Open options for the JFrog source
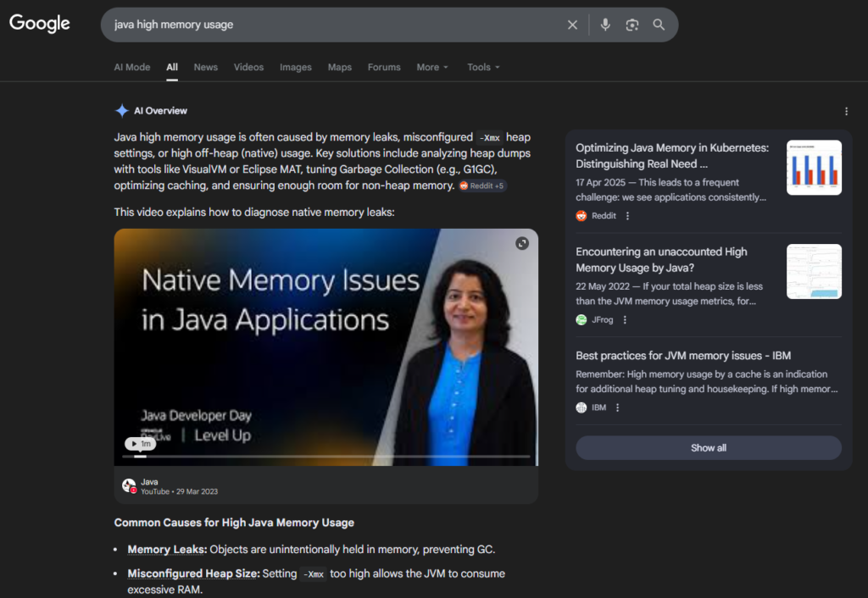Viewport: 868px width, 598px height. (625, 320)
